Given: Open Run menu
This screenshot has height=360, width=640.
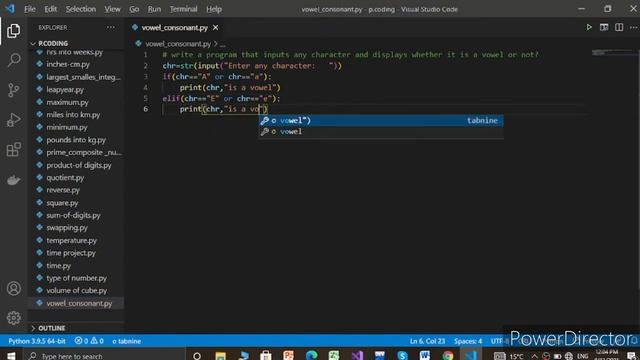Looking at the screenshot, I should pos(154,9).
